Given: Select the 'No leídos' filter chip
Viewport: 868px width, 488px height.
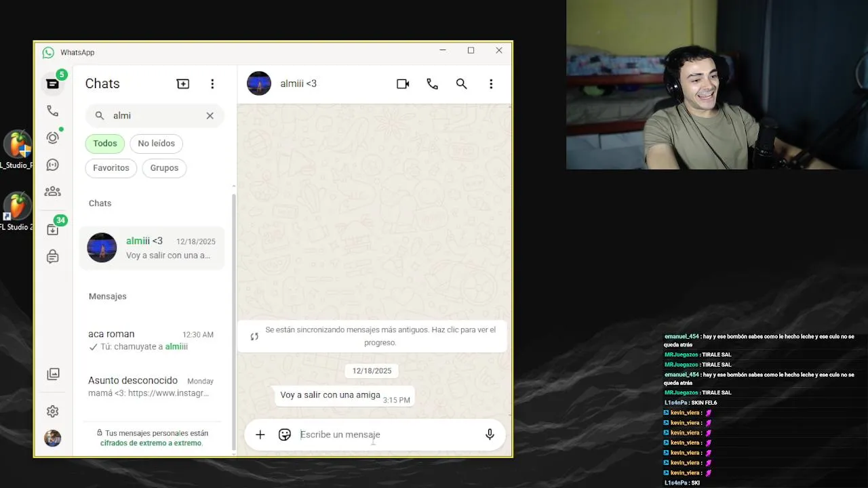Looking at the screenshot, I should click(x=156, y=144).
